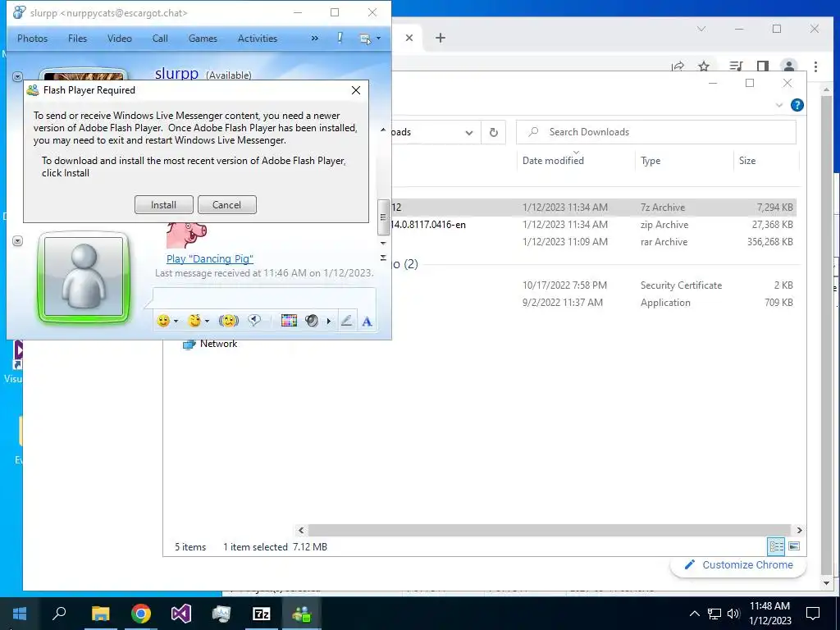Expand the Explorer ribbon chevron

(779, 106)
